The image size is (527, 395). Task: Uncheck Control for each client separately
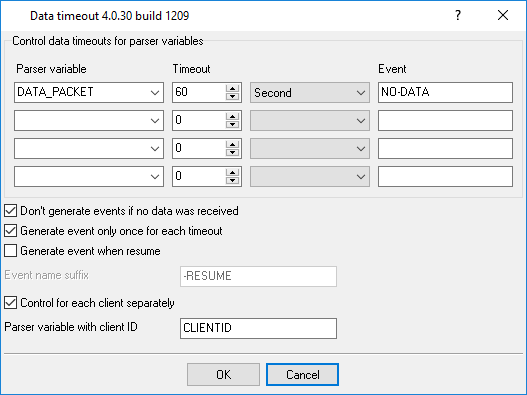tap(10, 303)
